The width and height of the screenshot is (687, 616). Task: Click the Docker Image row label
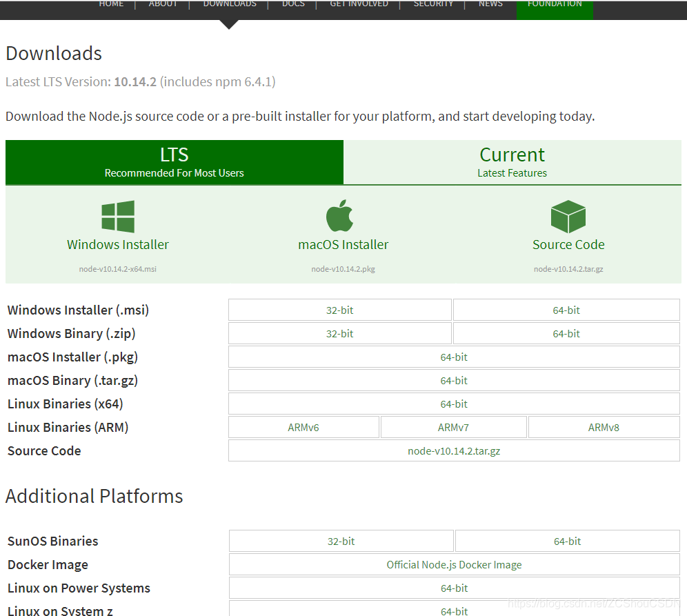click(x=48, y=565)
